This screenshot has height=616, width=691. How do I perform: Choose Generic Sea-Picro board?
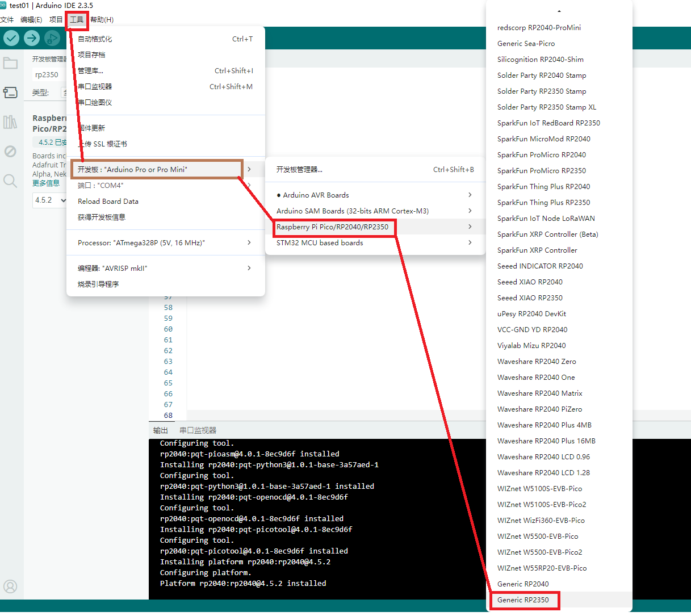click(x=559, y=43)
